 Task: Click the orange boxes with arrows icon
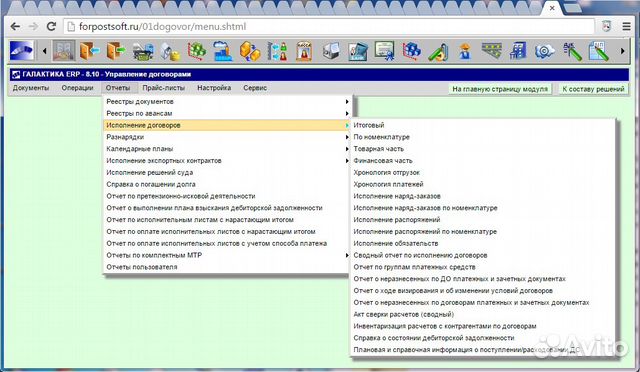click(250, 51)
